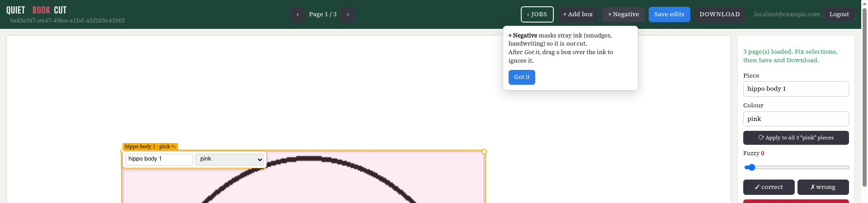Click the DOWNLOAD button
The height and width of the screenshot is (203, 868).
click(x=720, y=14)
